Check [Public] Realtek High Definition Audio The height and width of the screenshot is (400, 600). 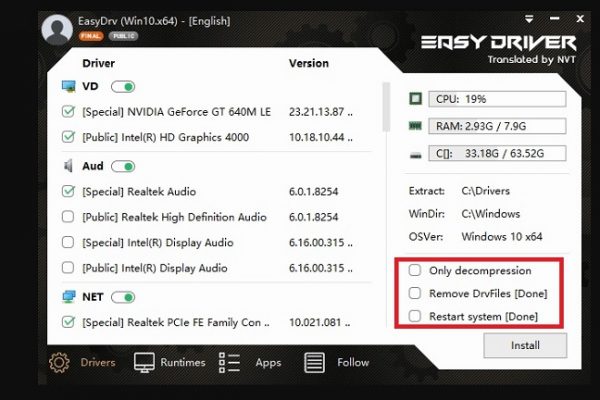68,217
